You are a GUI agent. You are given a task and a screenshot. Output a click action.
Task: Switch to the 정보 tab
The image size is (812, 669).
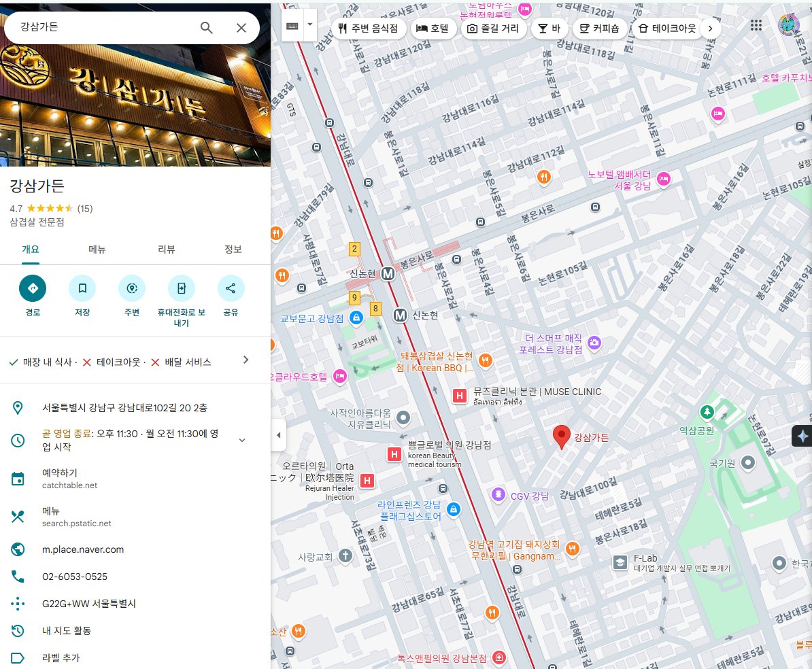coord(233,249)
